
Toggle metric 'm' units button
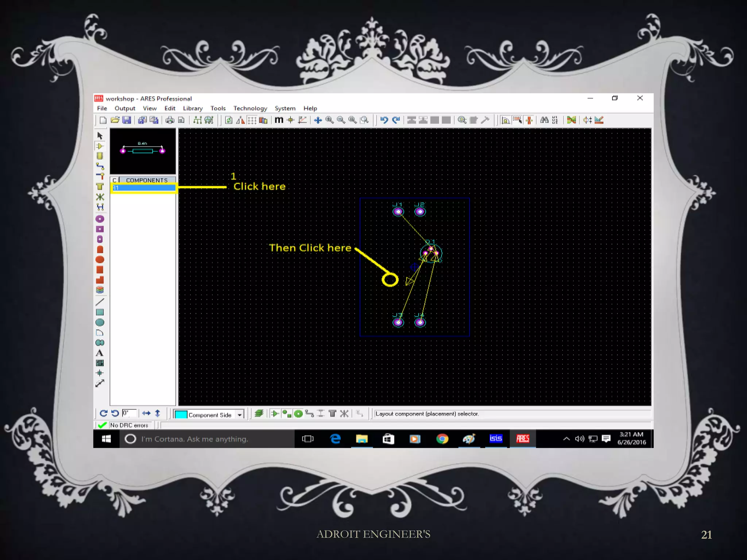tap(279, 120)
